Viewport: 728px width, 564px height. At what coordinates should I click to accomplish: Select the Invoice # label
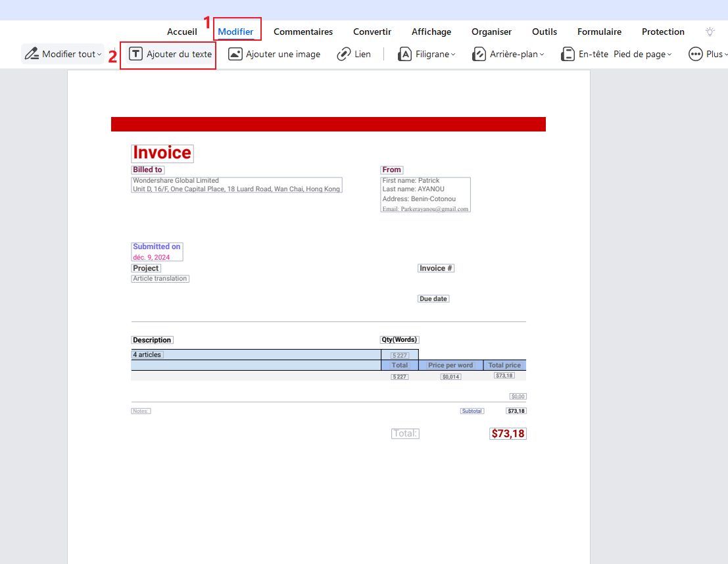pos(435,268)
